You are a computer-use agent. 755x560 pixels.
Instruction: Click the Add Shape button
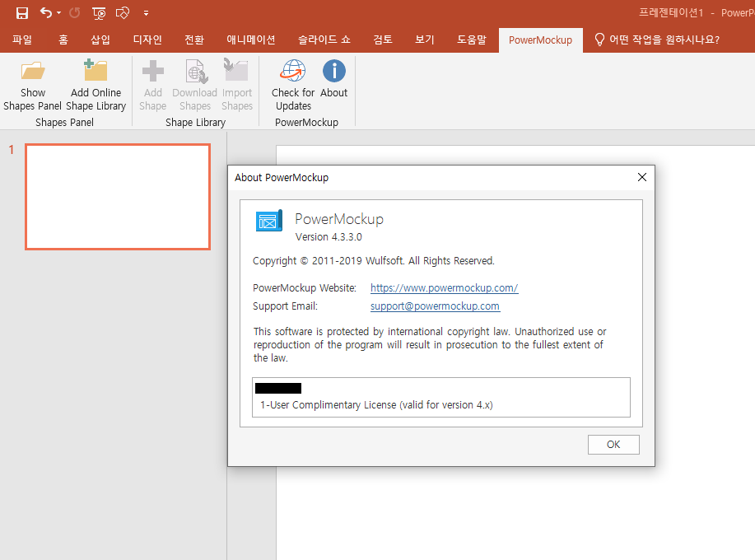153,85
